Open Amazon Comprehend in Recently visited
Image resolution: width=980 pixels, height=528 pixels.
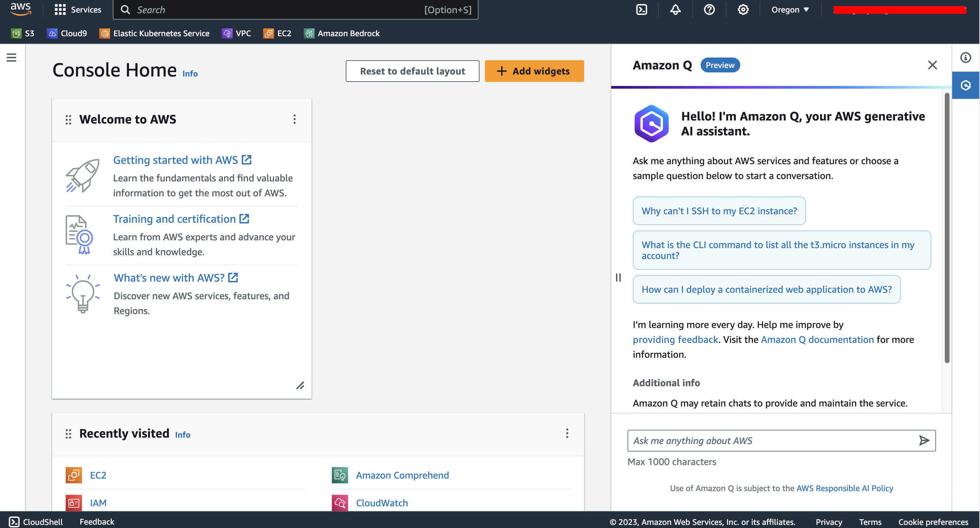click(403, 475)
